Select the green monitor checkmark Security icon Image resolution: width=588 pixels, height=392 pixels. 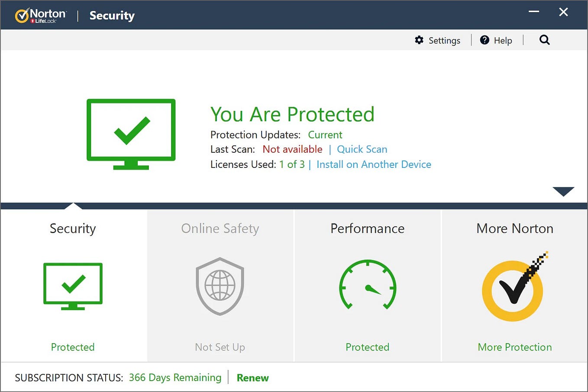72,286
